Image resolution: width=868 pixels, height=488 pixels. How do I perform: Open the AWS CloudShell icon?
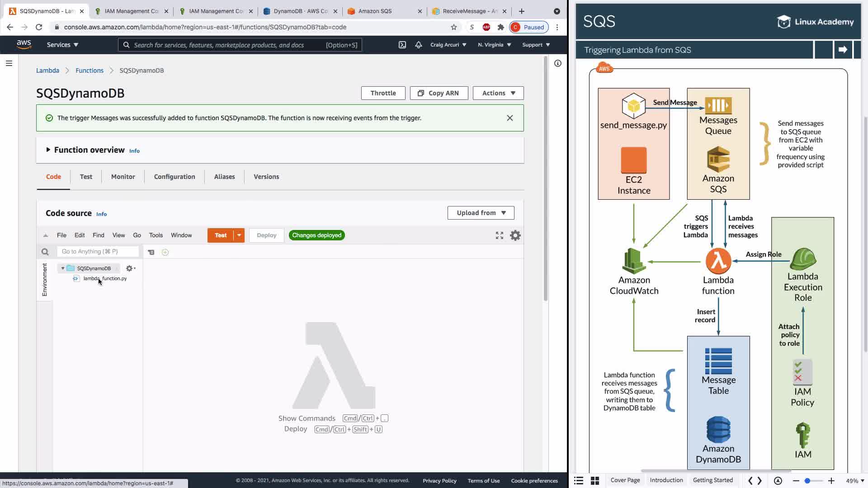(402, 45)
